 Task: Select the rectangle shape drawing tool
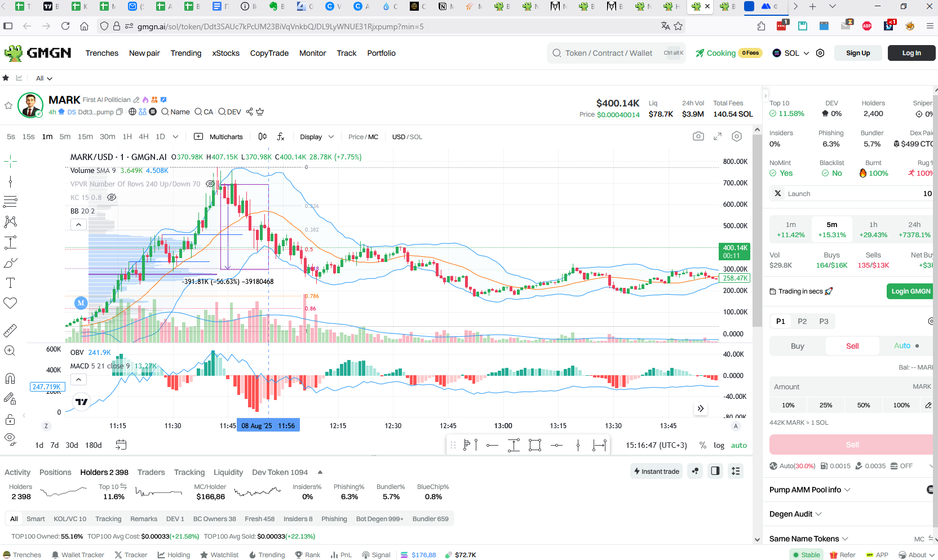pos(535,445)
